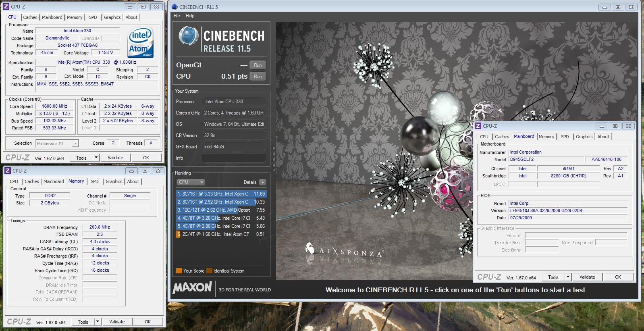Click the D945GCLF2 model field
The height and width of the screenshot is (331, 644).
pyautogui.click(x=546, y=159)
